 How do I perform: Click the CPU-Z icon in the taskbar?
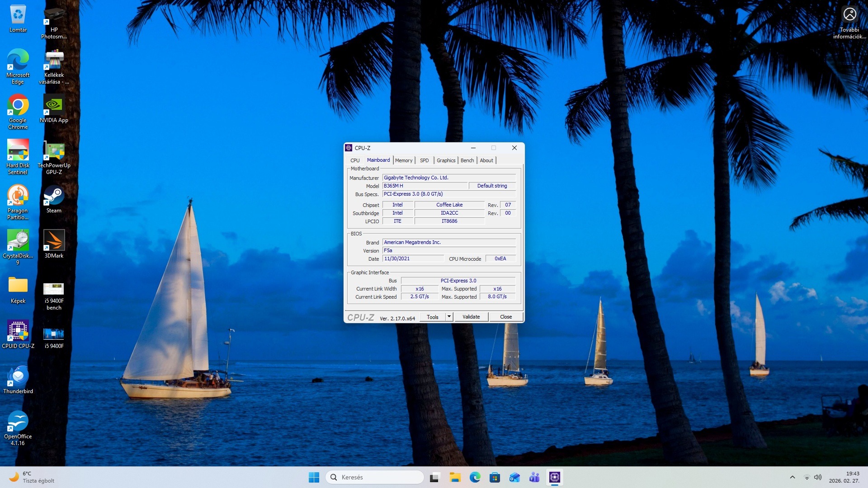[554, 477]
